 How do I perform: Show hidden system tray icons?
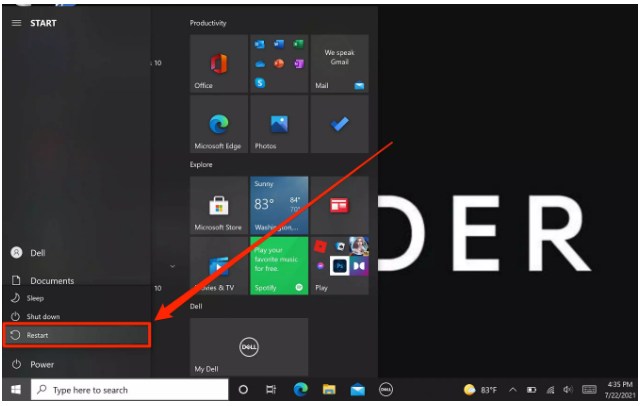click(x=513, y=390)
